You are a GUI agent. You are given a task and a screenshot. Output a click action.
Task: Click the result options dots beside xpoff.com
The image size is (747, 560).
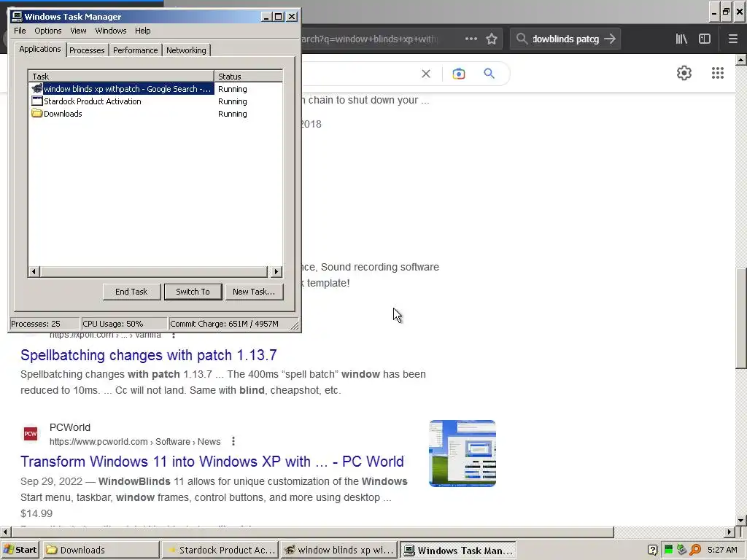point(174,335)
